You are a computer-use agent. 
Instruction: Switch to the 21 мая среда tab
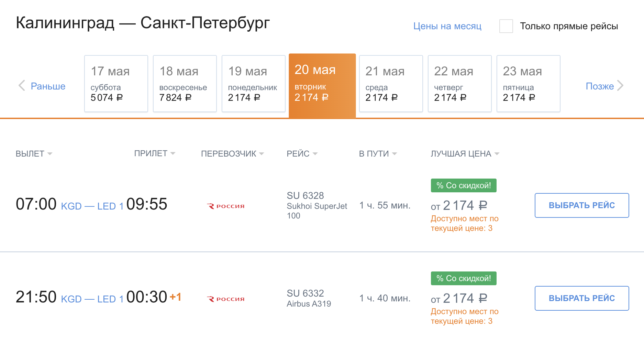[x=391, y=84]
